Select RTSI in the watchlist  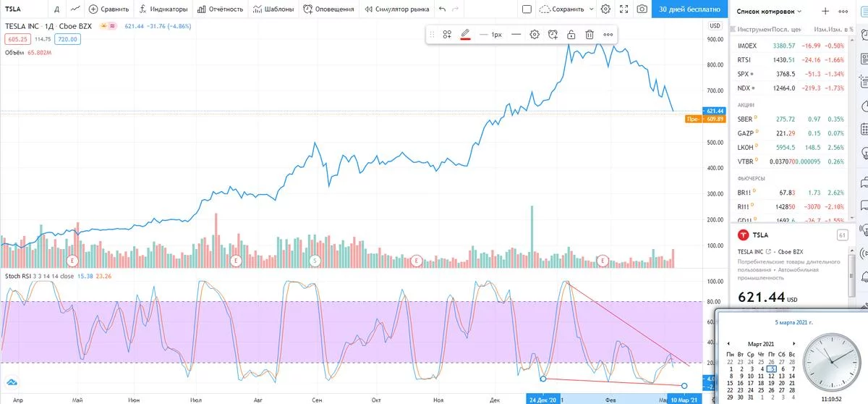[791, 59]
